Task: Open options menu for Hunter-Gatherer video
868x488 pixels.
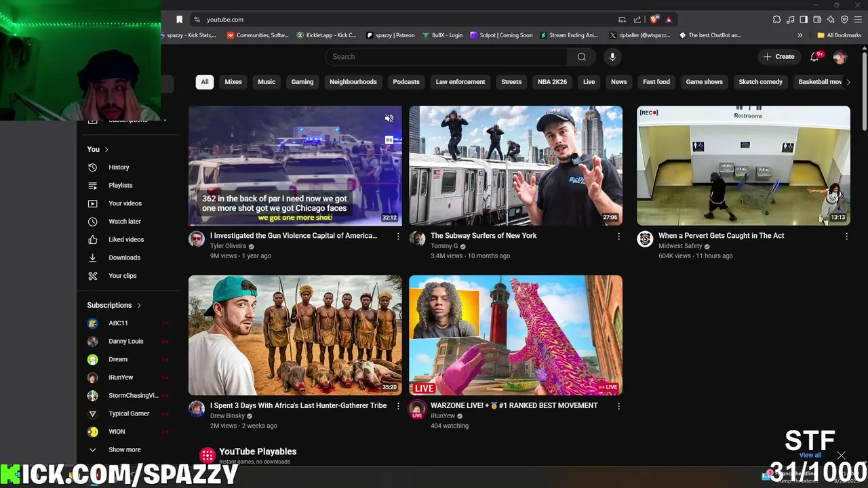Action: 398,406
